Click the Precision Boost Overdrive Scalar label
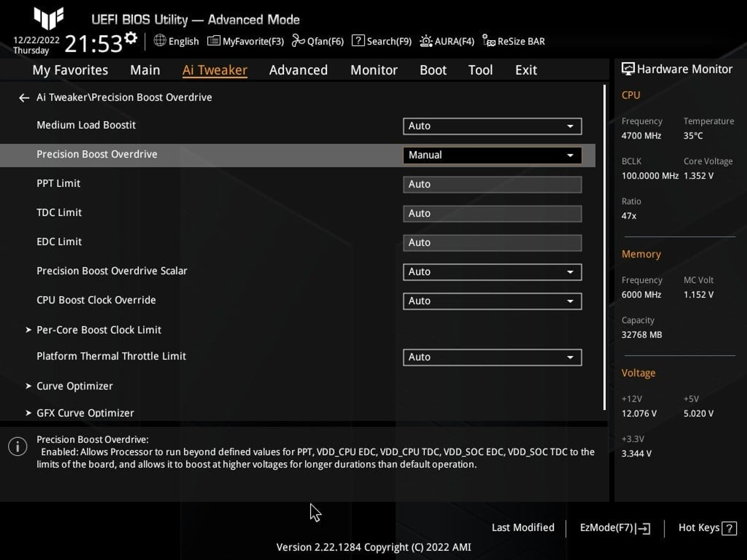 112,271
